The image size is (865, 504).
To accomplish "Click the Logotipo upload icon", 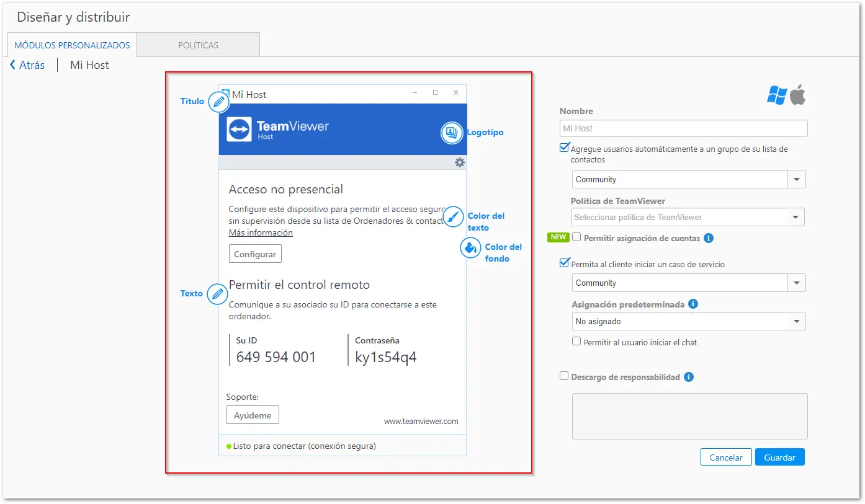I will 452,133.
